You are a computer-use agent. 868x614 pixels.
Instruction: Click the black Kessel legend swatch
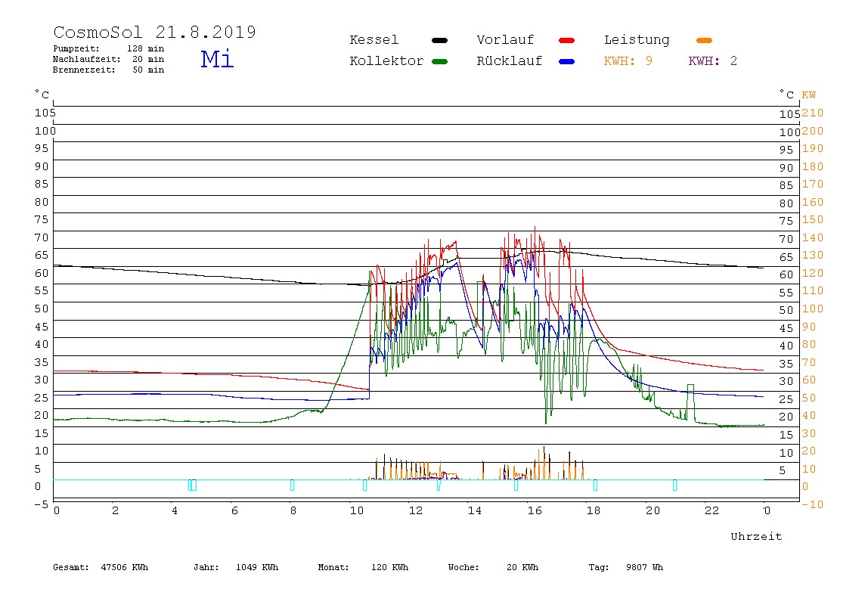coord(439,40)
